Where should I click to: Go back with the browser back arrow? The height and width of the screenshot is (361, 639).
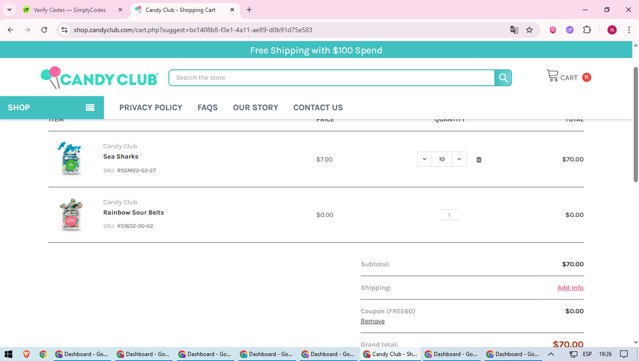11,30
